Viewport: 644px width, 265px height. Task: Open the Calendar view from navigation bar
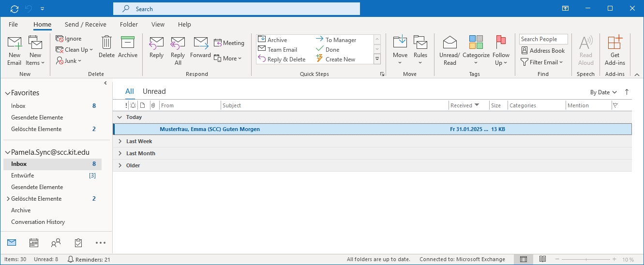point(34,243)
